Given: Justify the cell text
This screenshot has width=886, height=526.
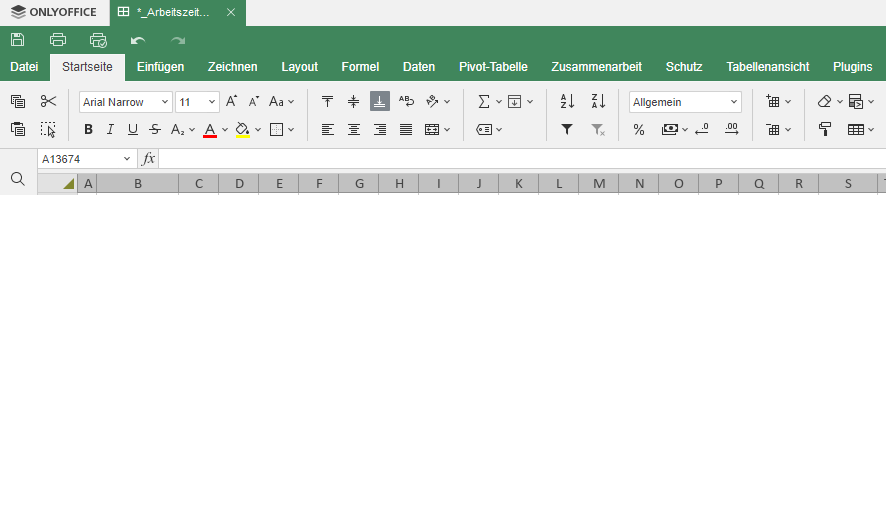Looking at the screenshot, I should click(406, 129).
